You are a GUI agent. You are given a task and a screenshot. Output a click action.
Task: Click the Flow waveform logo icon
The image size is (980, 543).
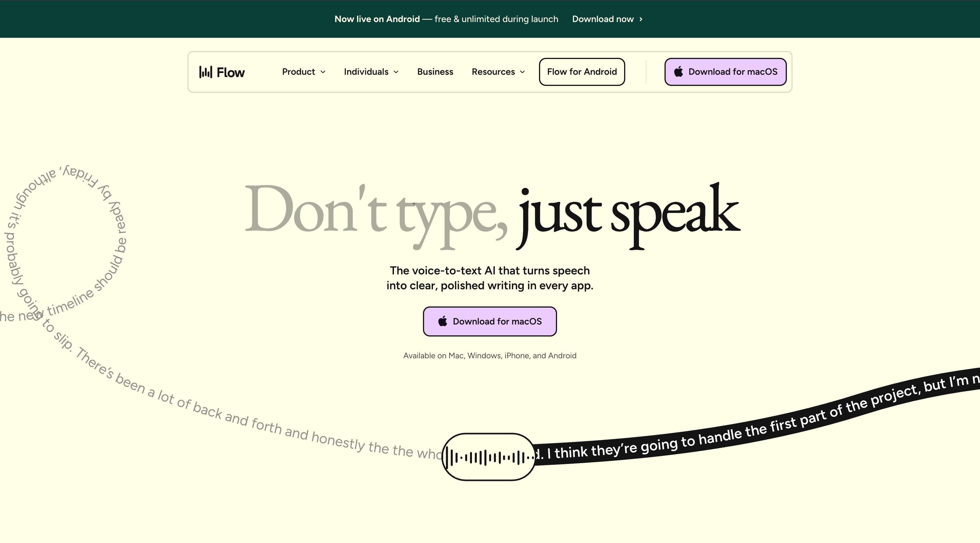pyautogui.click(x=206, y=72)
